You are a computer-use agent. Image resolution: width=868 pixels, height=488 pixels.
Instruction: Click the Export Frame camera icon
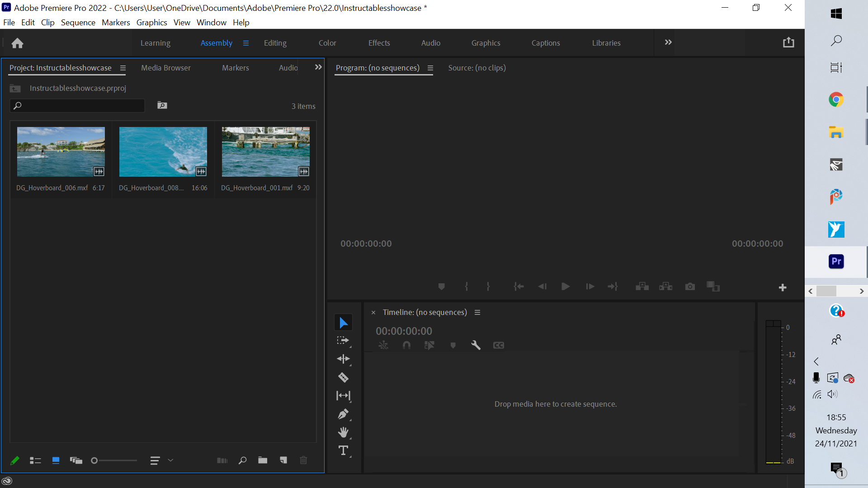(690, 286)
